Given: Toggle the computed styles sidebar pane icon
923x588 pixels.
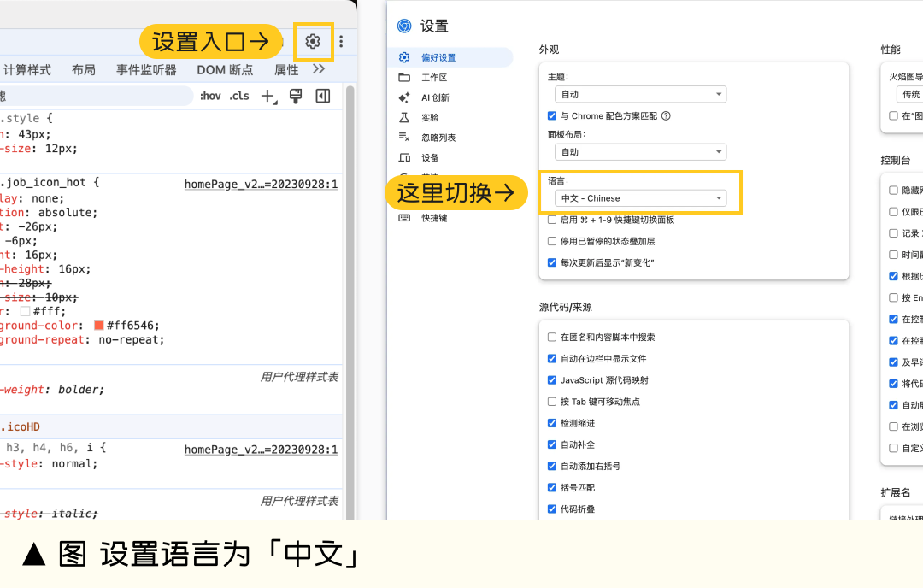Looking at the screenshot, I should (x=323, y=96).
